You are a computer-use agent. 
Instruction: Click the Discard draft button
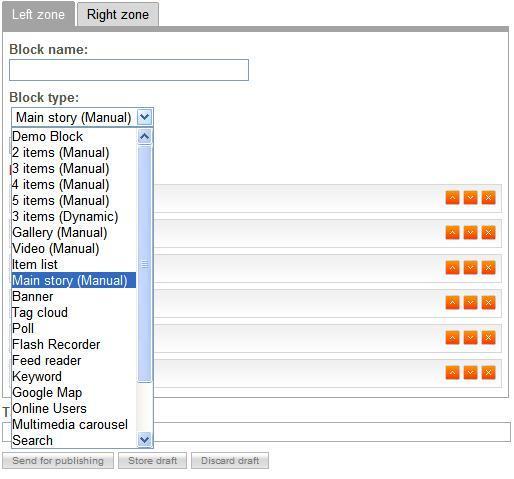pos(230,461)
